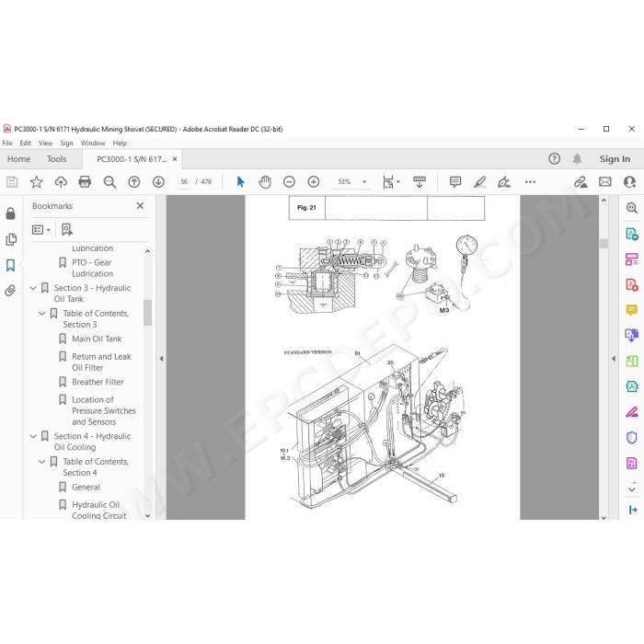Screen dimensions: 644x644
Task: Switch to the Home tab
Action: 19,159
